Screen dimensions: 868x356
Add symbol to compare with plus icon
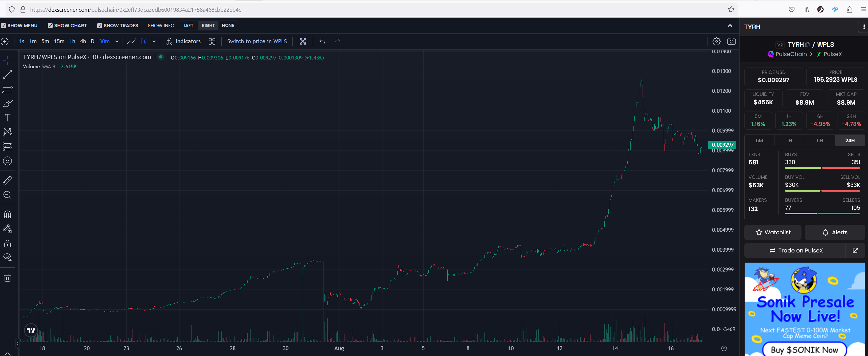[5, 41]
